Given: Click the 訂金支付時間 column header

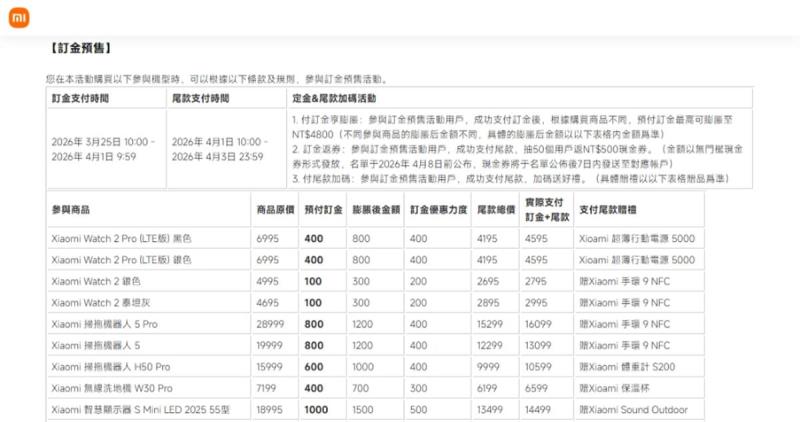Looking at the screenshot, I should pyautogui.click(x=80, y=98).
